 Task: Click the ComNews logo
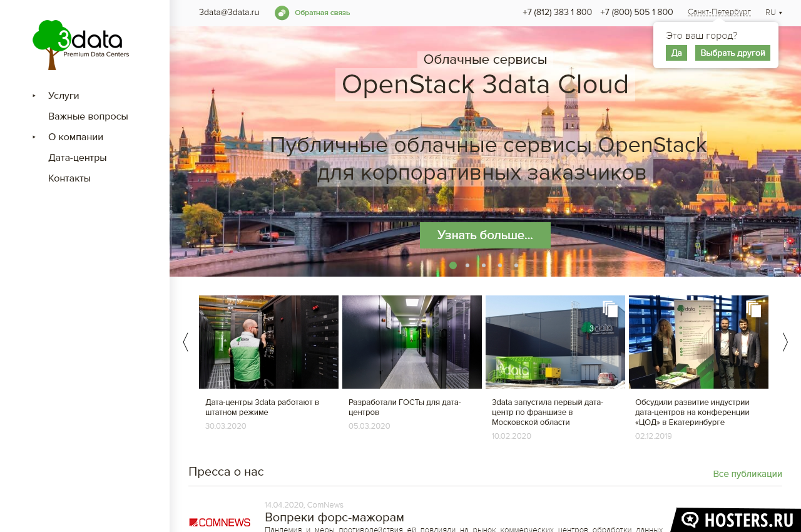(x=220, y=522)
